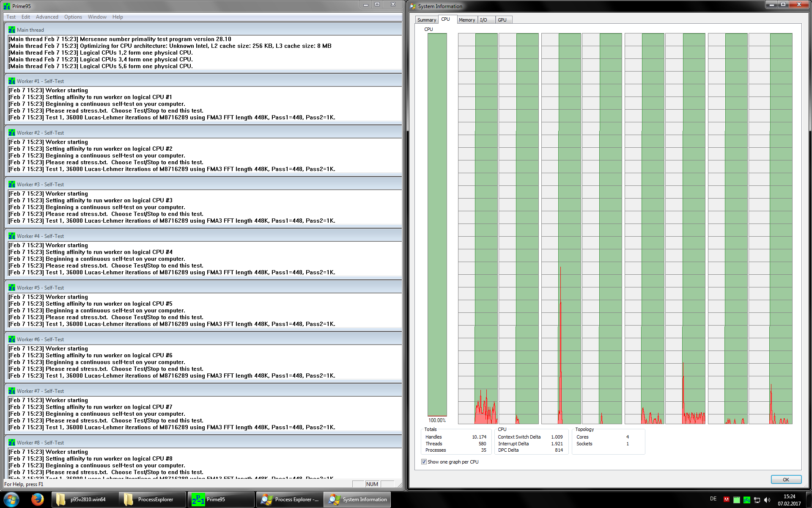Screen dimensions: 812x508
Task: Click the System Information title bar icon
Action: coord(413,6)
